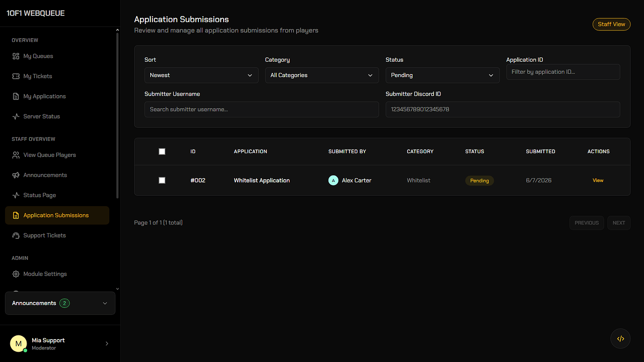Click the NEXT pagination button
The image size is (644, 362).
pyautogui.click(x=619, y=223)
